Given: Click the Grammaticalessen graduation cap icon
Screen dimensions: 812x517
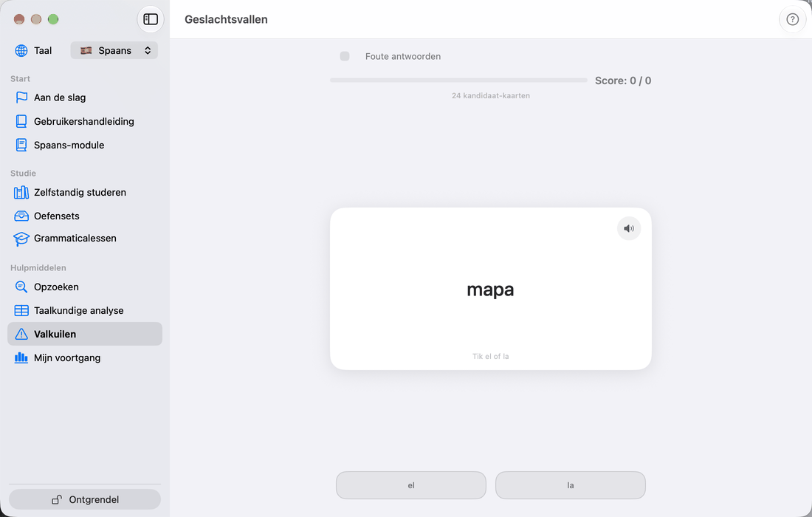Looking at the screenshot, I should tap(21, 239).
